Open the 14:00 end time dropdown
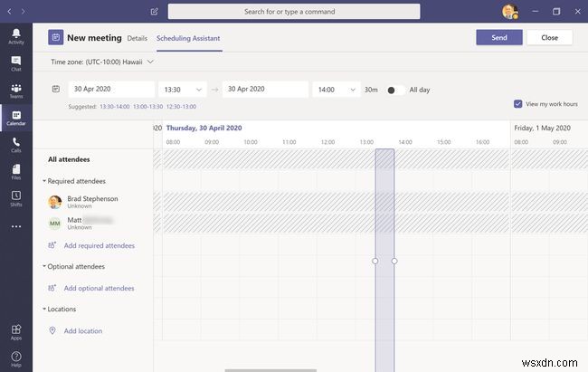 337,90
